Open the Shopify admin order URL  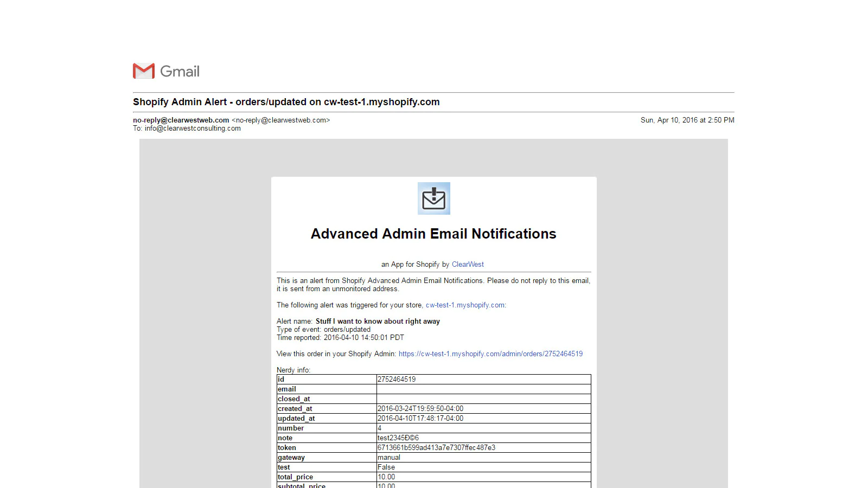coord(490,354)
